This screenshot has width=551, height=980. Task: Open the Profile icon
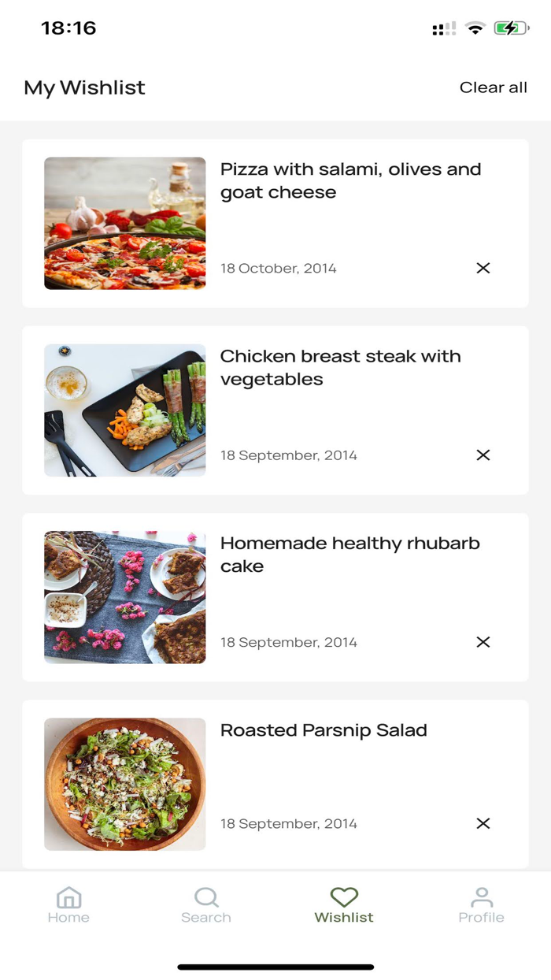point(482,896)
